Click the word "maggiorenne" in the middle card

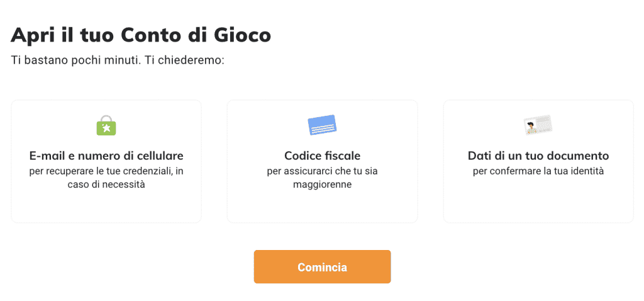pyautogui.click(x=322, y=185)
